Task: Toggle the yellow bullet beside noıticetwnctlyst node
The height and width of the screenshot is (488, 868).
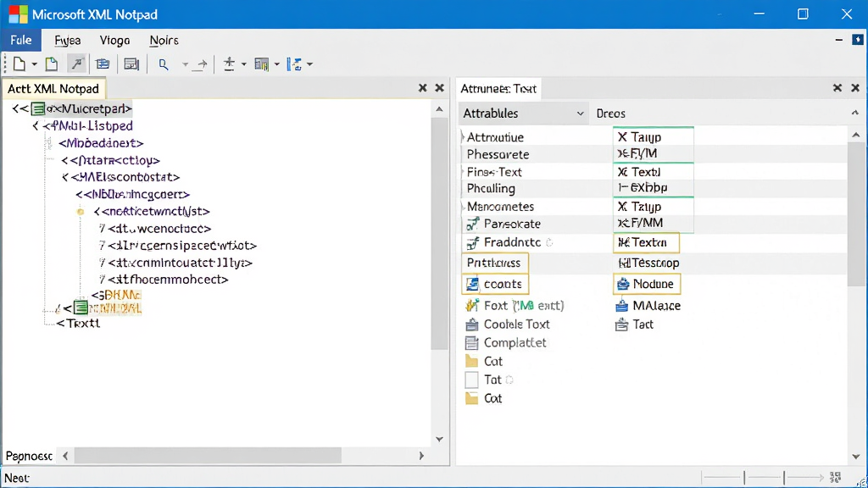Action: point(81,211)
